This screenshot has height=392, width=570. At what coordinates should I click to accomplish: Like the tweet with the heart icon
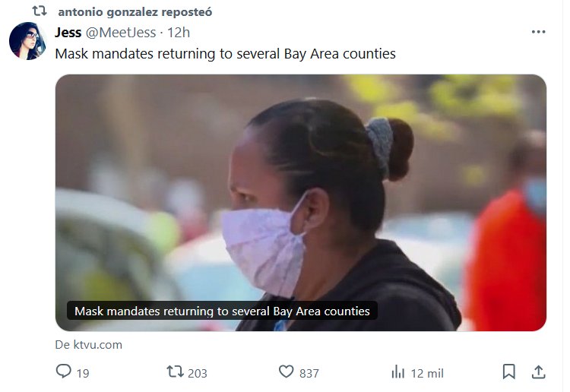point(286,371)
